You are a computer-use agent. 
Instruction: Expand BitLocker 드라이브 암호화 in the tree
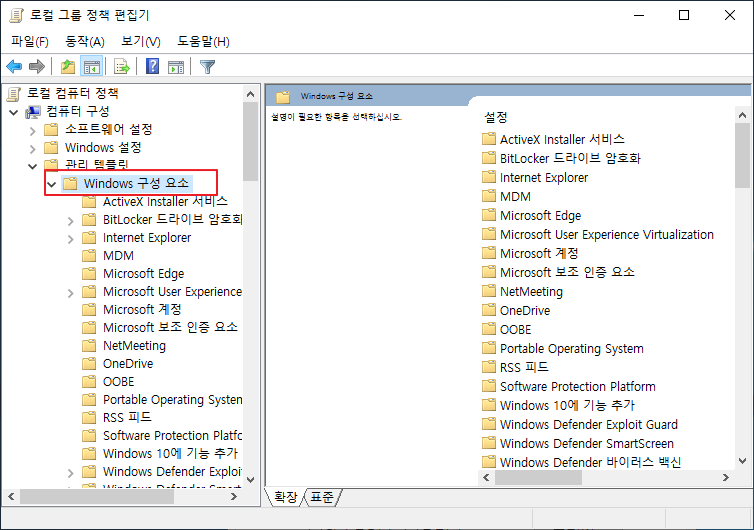[x=71, y=221]
